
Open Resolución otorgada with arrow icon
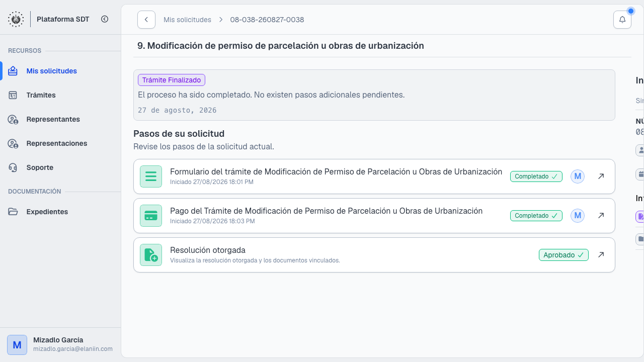pos(601,255)
